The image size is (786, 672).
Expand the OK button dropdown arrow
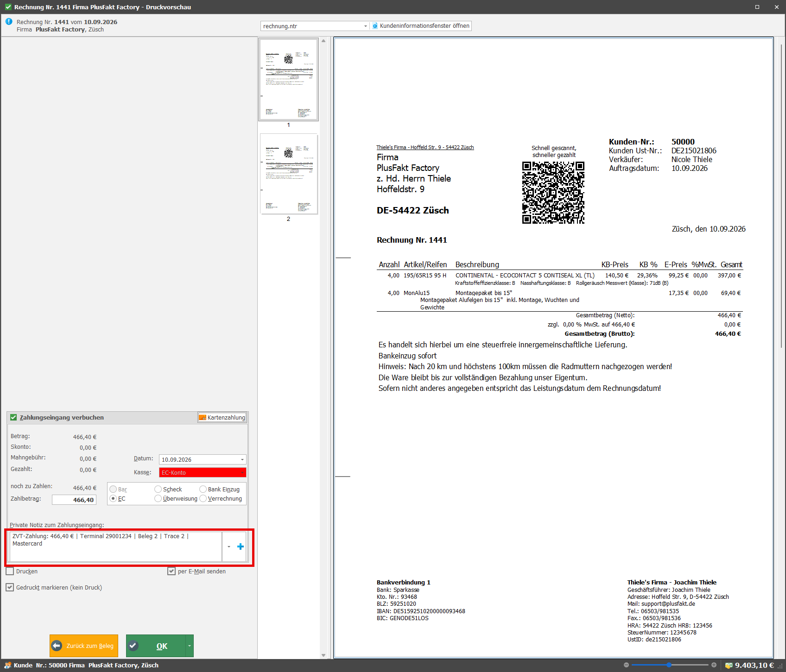coord(189,646)
